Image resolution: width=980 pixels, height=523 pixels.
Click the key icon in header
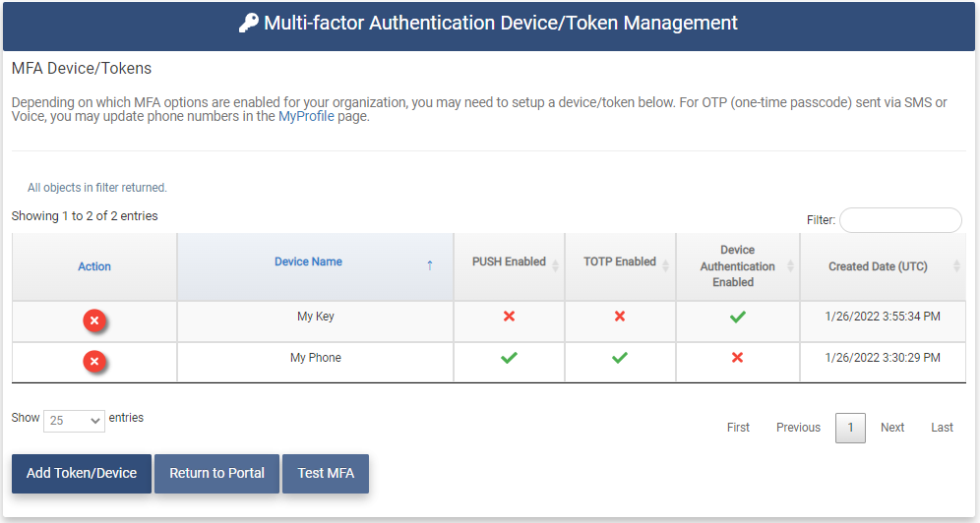tap(249, 24)
